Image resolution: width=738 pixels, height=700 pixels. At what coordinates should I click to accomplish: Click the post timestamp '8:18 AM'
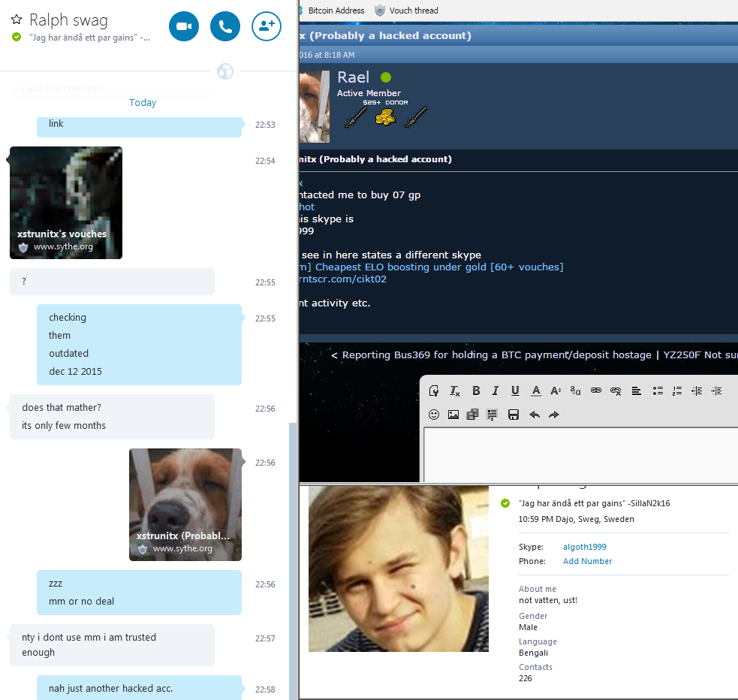(x=337, y=55)
